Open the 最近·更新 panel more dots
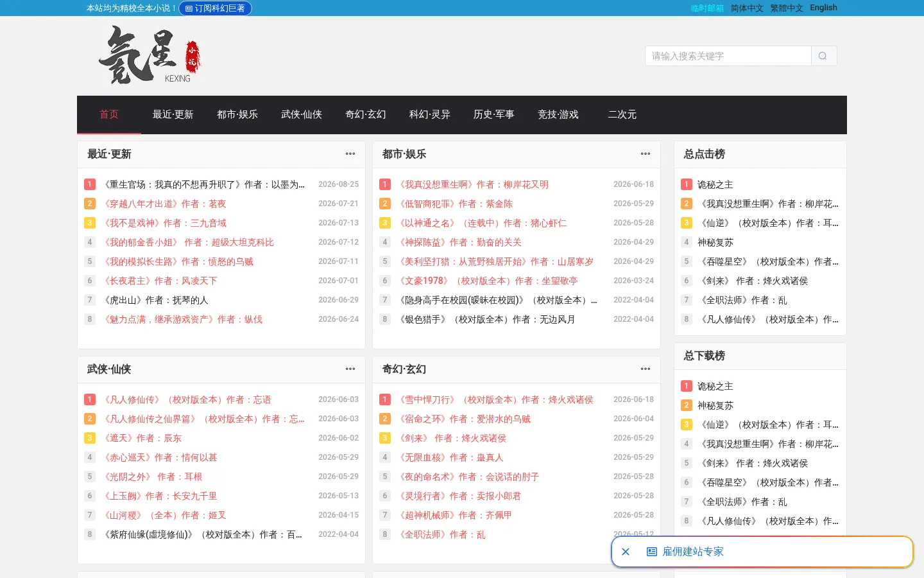Image resolution: width=924 pixels, height=578 pixels. tap(350, 154)
